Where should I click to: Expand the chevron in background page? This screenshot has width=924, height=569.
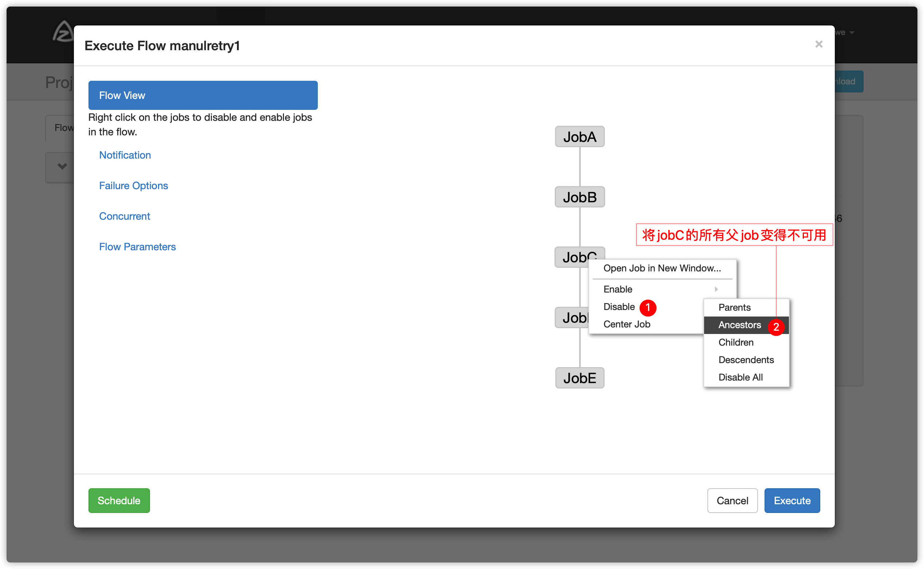click(x=62, y=166)
